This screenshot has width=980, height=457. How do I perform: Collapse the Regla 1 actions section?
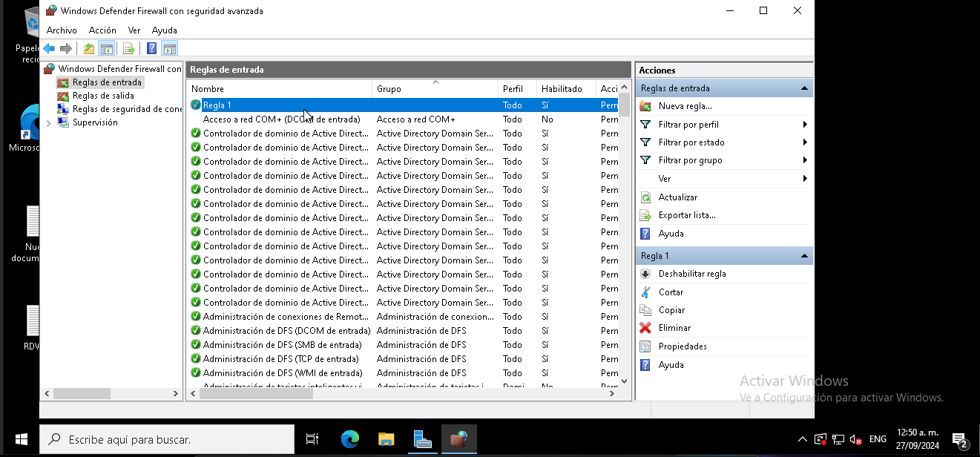804,256
